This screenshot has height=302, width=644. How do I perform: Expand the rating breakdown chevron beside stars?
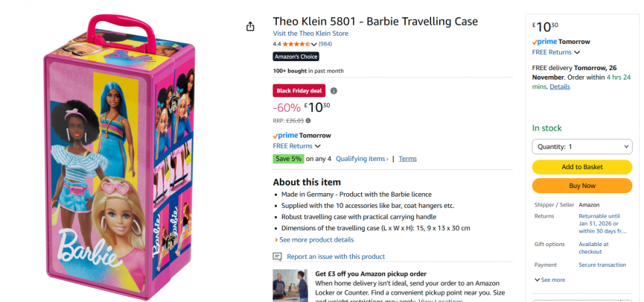coord(314,44)
